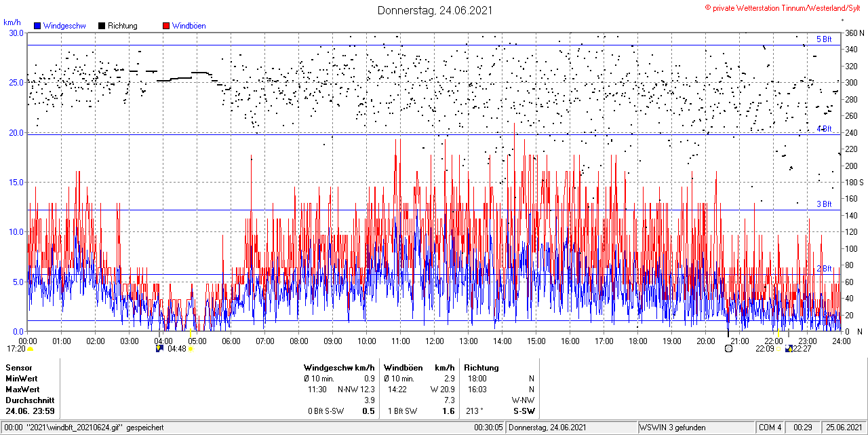
Task: Select the Windgeschw legend label
Action: click(64, 26)
